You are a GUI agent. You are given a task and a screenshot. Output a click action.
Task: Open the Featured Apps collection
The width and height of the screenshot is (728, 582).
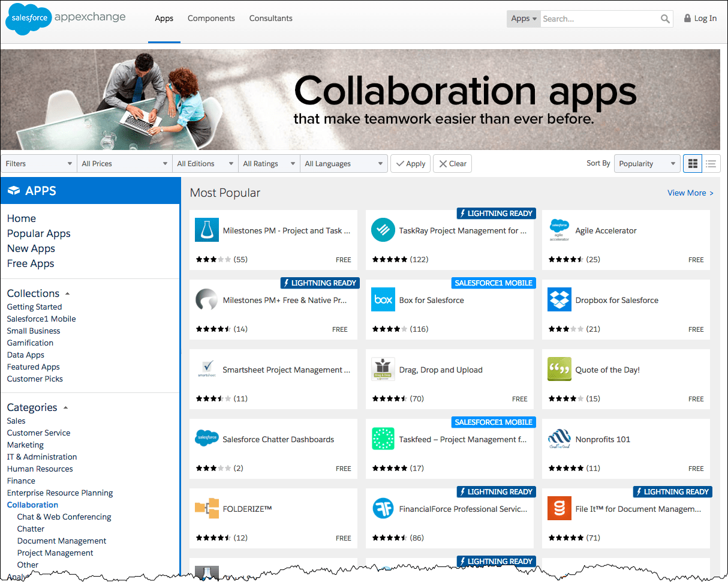[x=34, y=367]
